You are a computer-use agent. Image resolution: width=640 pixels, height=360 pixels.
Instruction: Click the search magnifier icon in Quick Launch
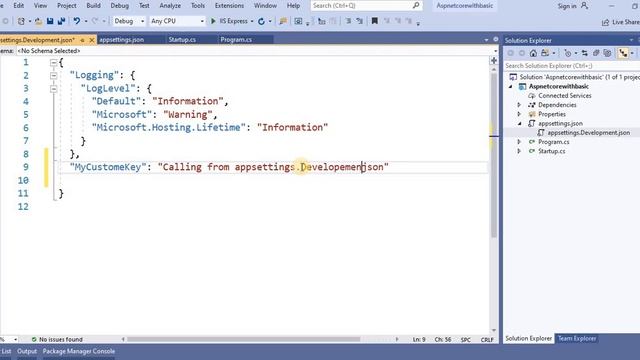click(416, 5)
